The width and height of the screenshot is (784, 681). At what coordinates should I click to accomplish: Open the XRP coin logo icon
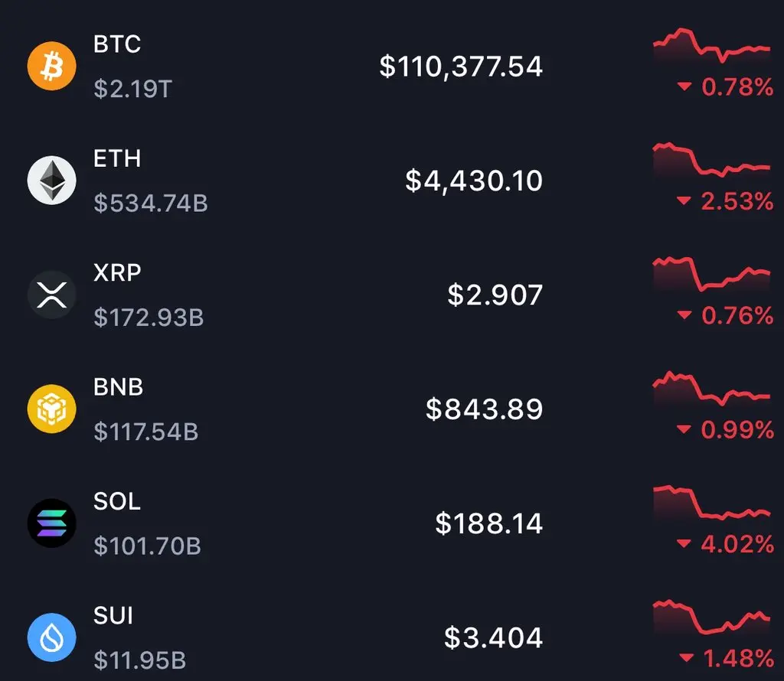pos(51,295)
